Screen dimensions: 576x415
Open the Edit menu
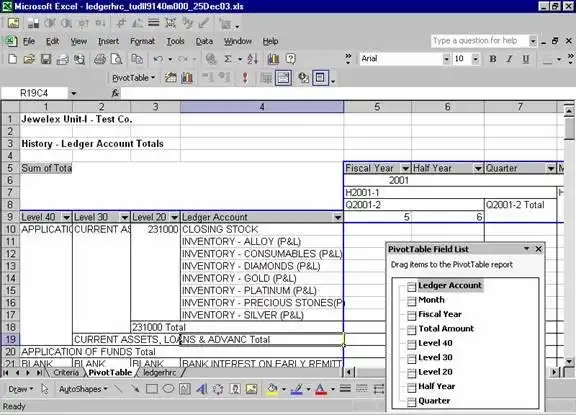click(53, 42)
